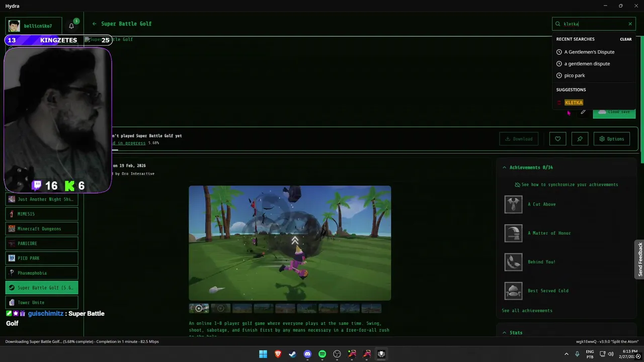Open Just Another Night Shift in library
This screenshot has height=362, width=644.
pos(42,199)
